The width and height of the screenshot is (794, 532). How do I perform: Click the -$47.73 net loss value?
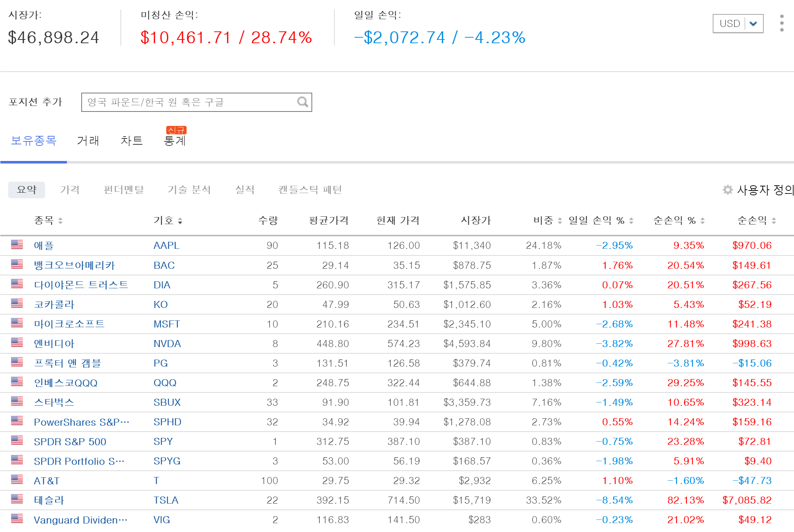click(x=752, y=481)
